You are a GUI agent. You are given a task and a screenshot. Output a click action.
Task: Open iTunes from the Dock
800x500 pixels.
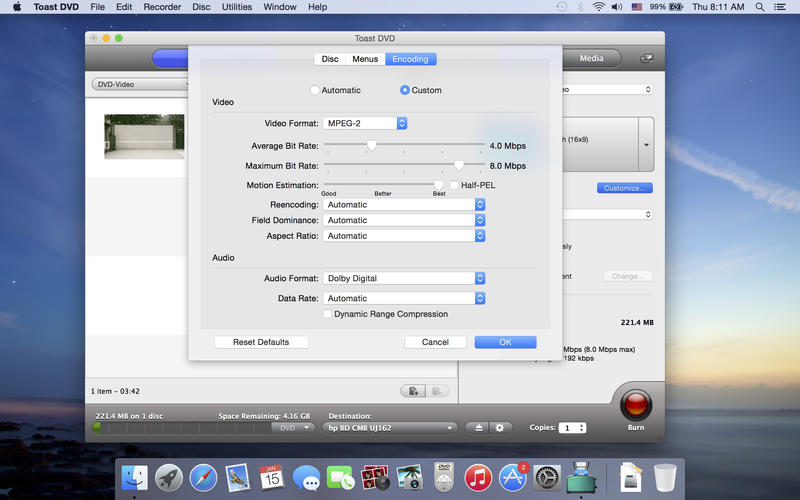[478, 477]
